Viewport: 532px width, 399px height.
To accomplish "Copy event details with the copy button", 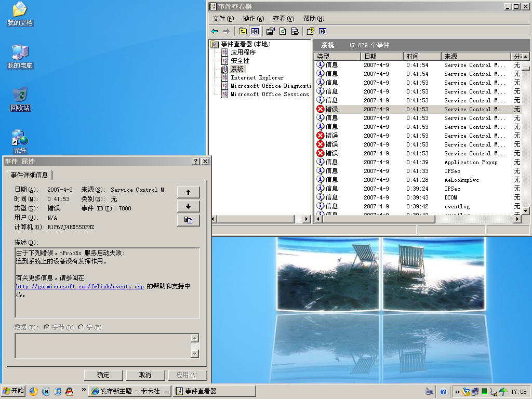I will pyautogui.click(x=188, y=220).
